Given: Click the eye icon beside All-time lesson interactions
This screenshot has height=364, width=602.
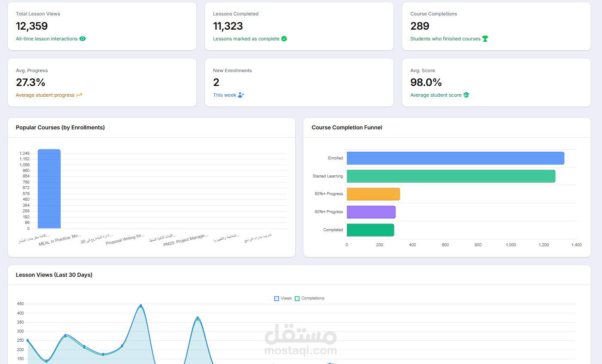Looking at the screenshot, I should coord(83,39).
